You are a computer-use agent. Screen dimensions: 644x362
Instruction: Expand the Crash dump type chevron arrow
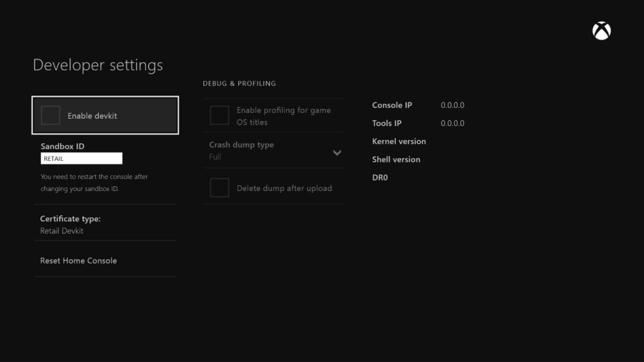[x=337, y=152]
